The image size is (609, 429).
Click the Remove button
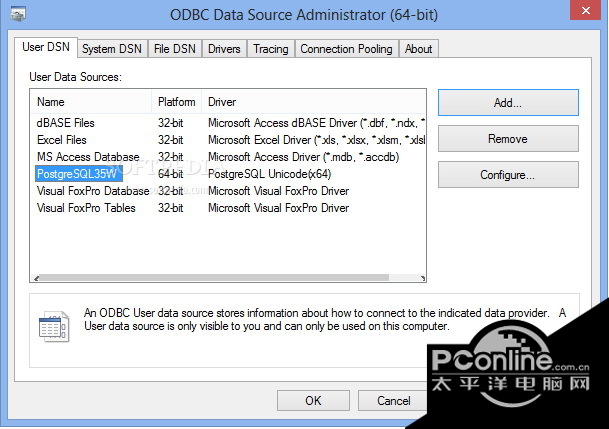(x=508, y=139)
